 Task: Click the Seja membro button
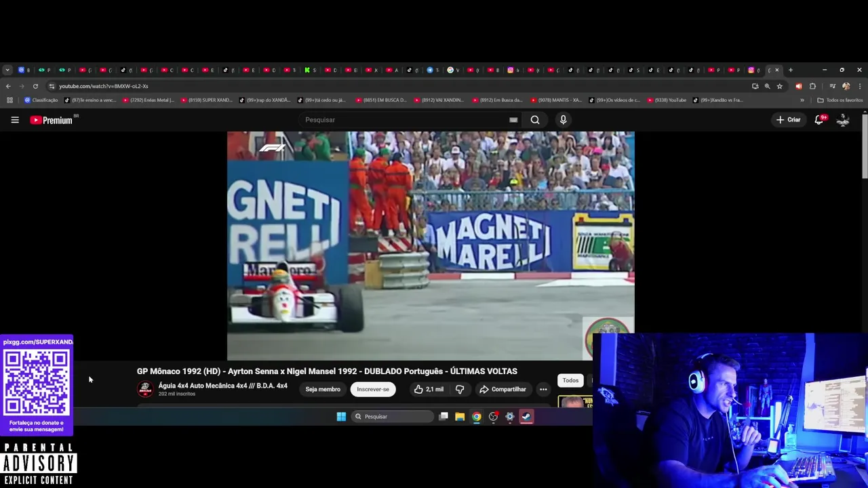pyautogui.click(x=323, y=389)
